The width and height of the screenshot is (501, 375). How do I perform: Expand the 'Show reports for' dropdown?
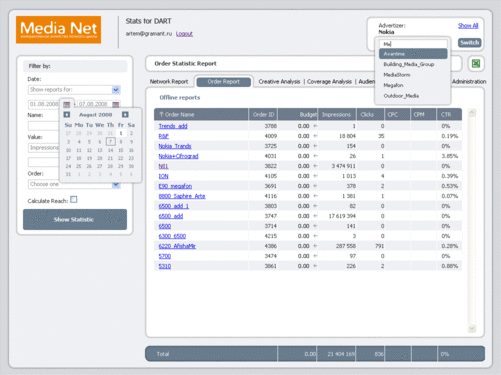(x=116, y=90)
